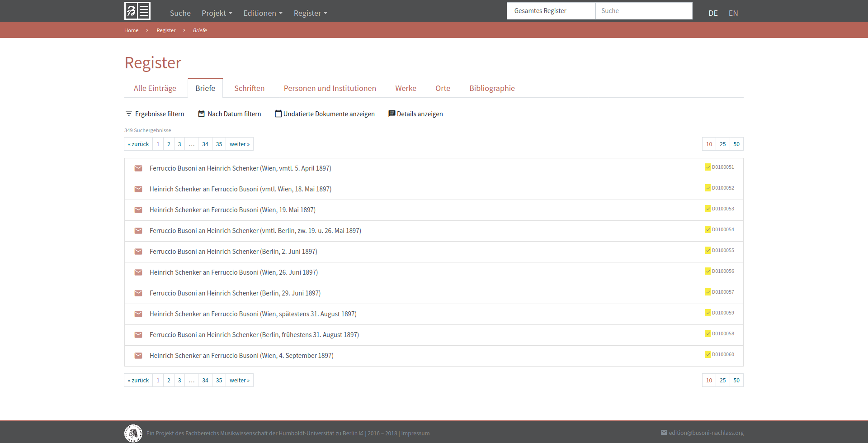Click the Humboldt University seal in footer

(x=133, y=433)
